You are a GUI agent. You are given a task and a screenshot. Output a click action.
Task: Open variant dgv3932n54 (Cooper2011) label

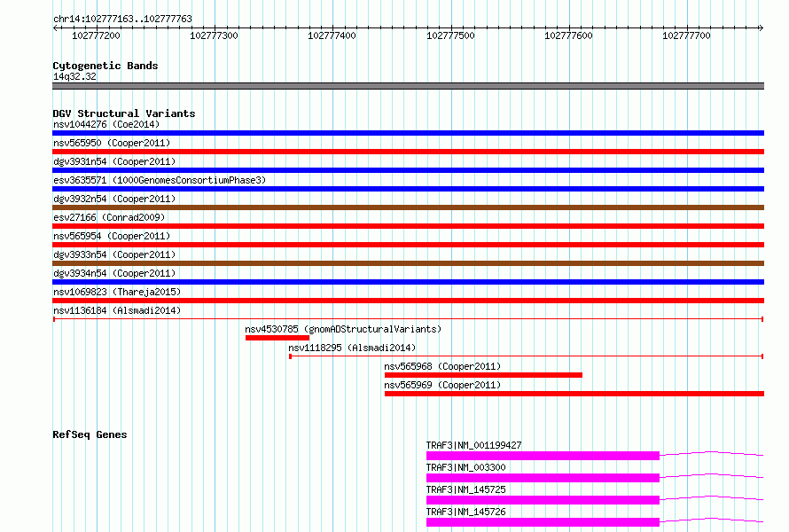(114, 199)
